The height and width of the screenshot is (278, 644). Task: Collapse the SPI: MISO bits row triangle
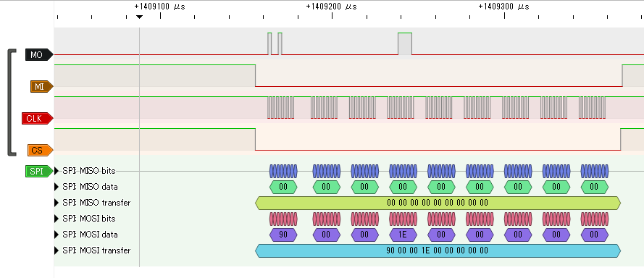pos(57,171)
